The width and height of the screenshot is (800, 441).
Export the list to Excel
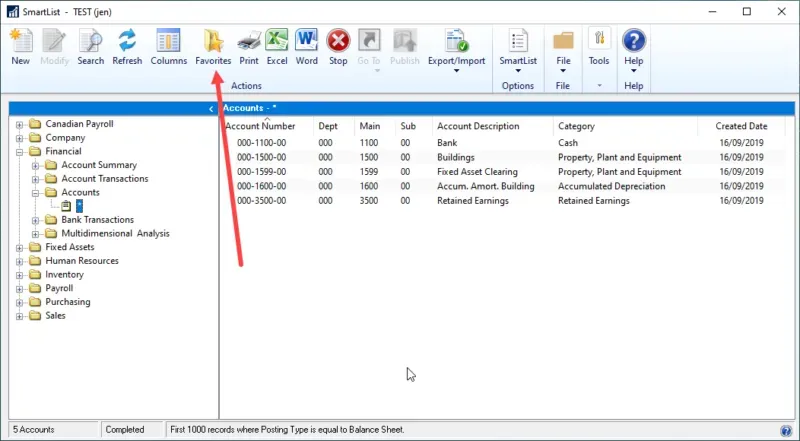[x=277, y=47]
